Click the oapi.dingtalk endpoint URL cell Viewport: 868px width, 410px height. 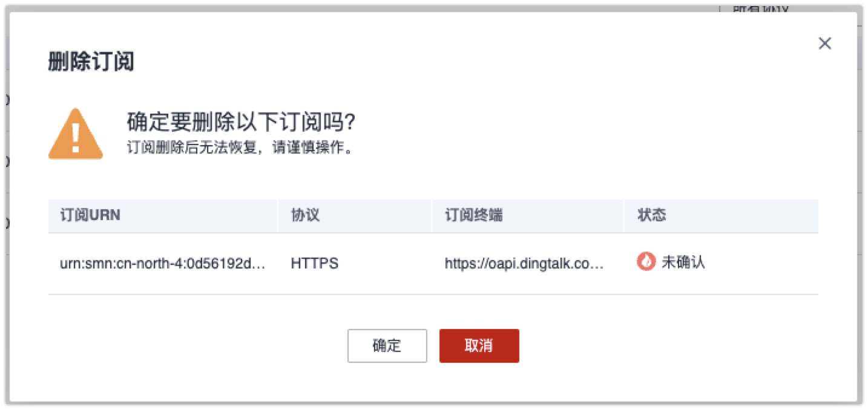coord(524,264)
